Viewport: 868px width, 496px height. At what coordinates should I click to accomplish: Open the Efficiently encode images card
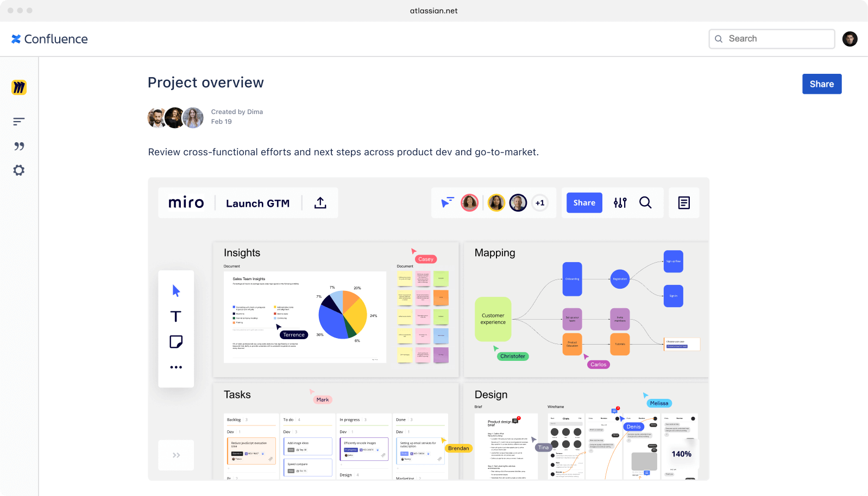[x=364, y=449]
